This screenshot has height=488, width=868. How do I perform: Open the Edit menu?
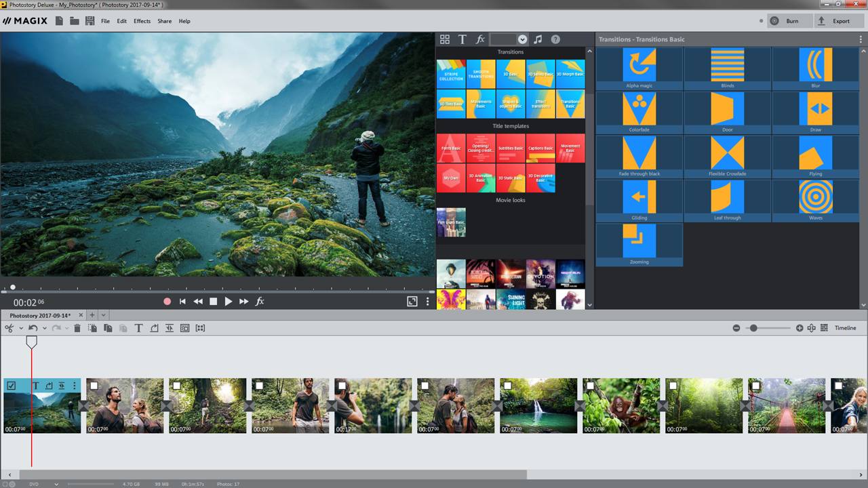pyautogui.click(x=122, y=21)
